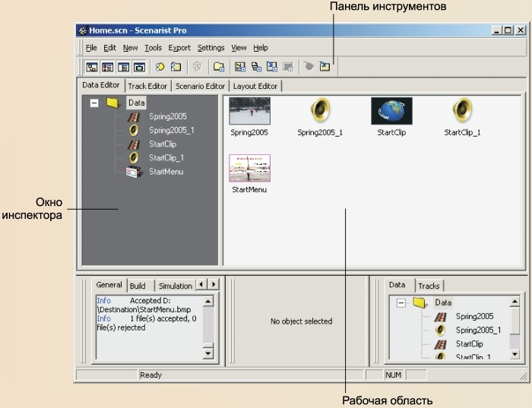Screen dimensions: 532x408
Task: Click the last toolbar folder icon with arrow
Action: tap(325, 66)
